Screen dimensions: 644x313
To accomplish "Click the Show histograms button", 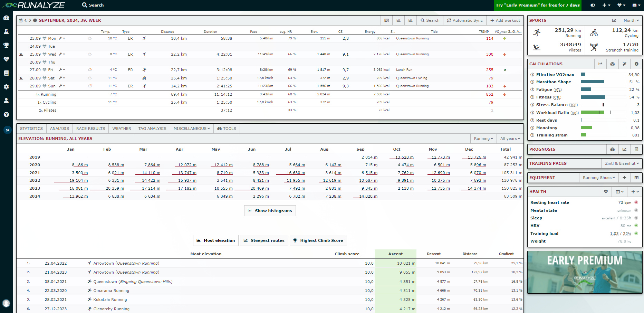I will (270, 211).
